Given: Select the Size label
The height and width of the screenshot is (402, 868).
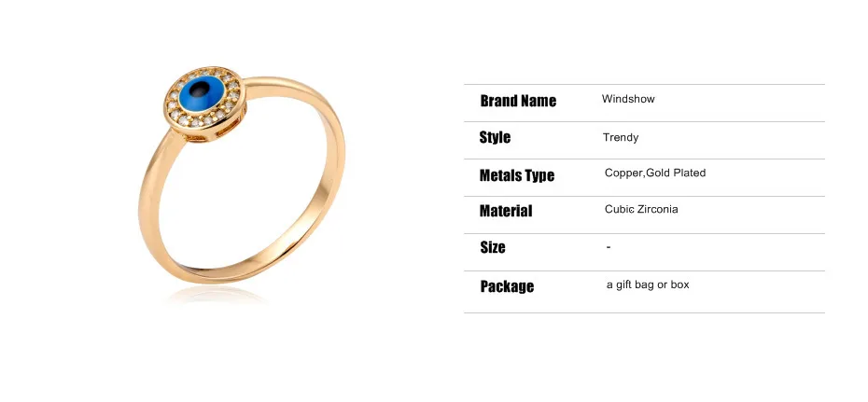Looking at the screenshot, I should tap(493, 247).
